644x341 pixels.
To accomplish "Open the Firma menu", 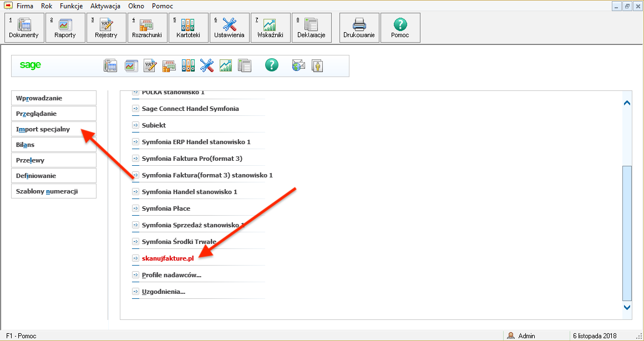I will click(x=25, y=6).
